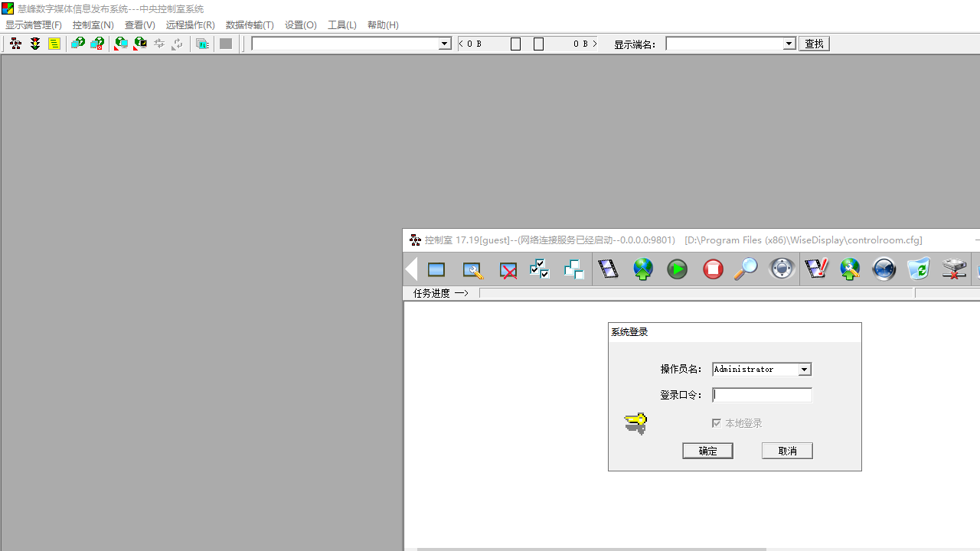Click the 取消 button in login dialog
The width and height of the screenshot is (980, 551).
787,451
